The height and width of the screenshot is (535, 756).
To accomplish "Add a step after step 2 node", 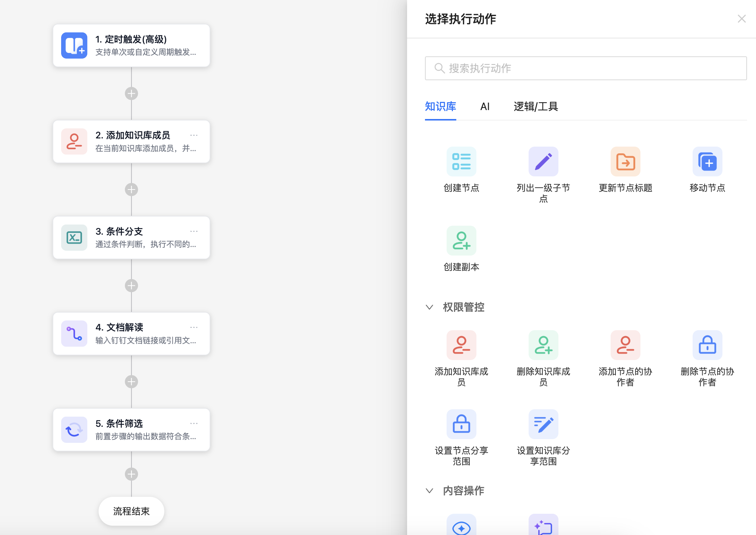I will click(131, 190).
